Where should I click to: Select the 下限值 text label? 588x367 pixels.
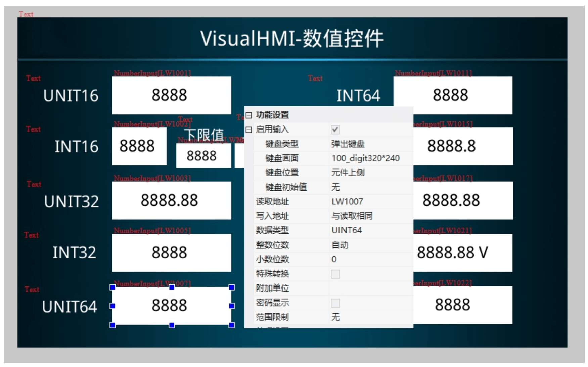coord(204,135)
